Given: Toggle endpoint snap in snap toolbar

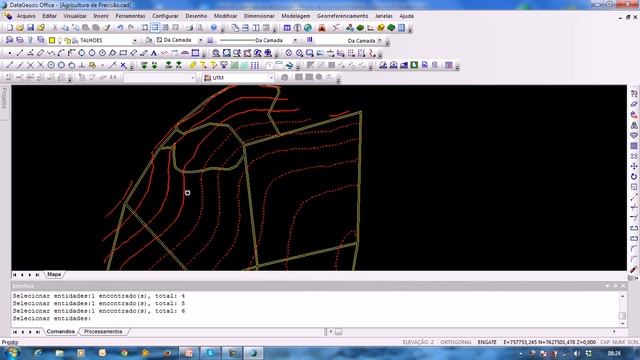Looking at the screenshot, I should coord(10,65).
